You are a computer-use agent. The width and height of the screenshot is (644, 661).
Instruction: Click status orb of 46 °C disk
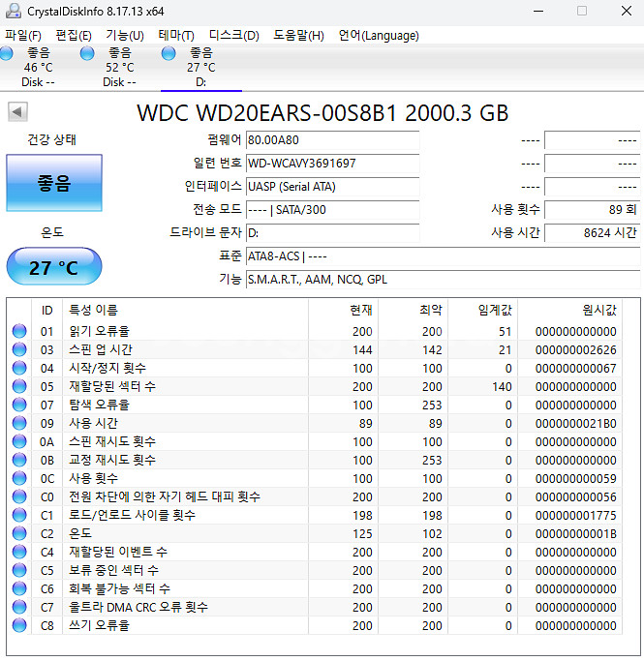[7, 53]
